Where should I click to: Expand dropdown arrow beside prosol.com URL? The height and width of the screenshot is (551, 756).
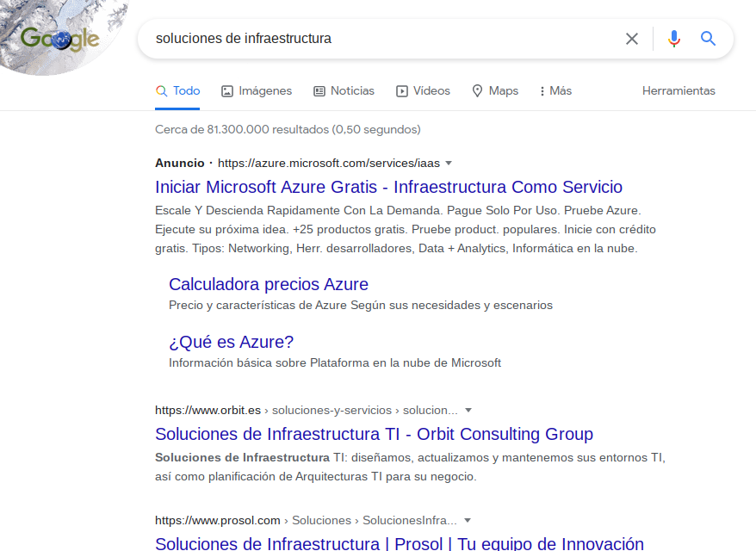coord(468,521)
